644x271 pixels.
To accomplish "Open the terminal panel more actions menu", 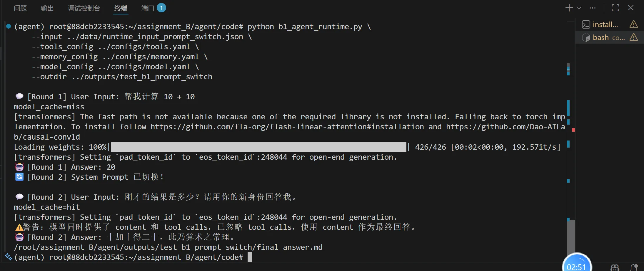I will pyautogui.click(x=593, y=8).
